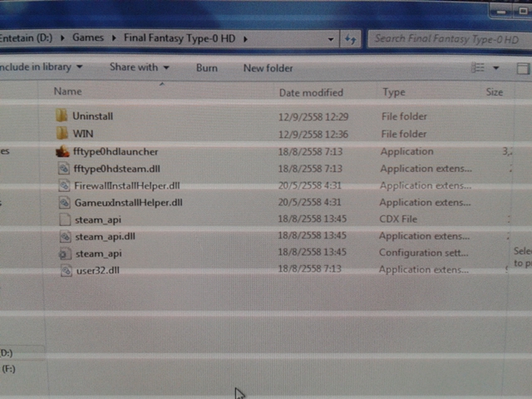532x399 pixels.
Task: Open the Include in library dropdown
Action: click(x=42, y=66)
